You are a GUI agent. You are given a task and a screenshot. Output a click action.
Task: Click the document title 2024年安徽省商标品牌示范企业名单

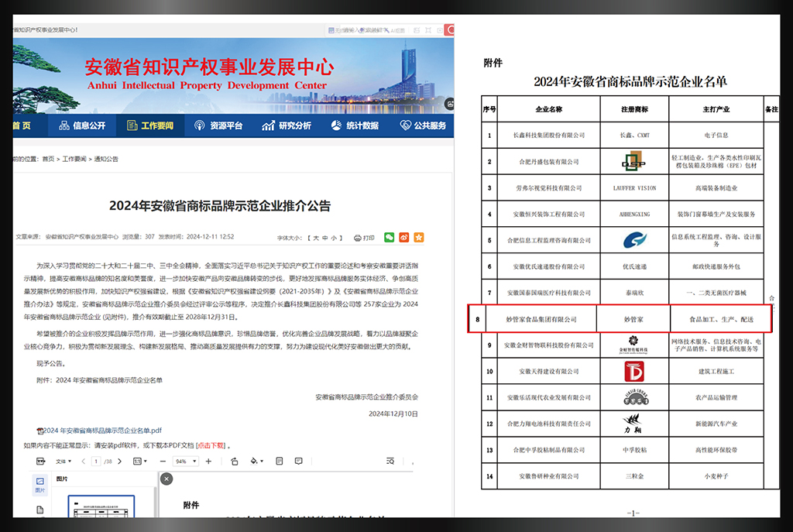point(630,81)
